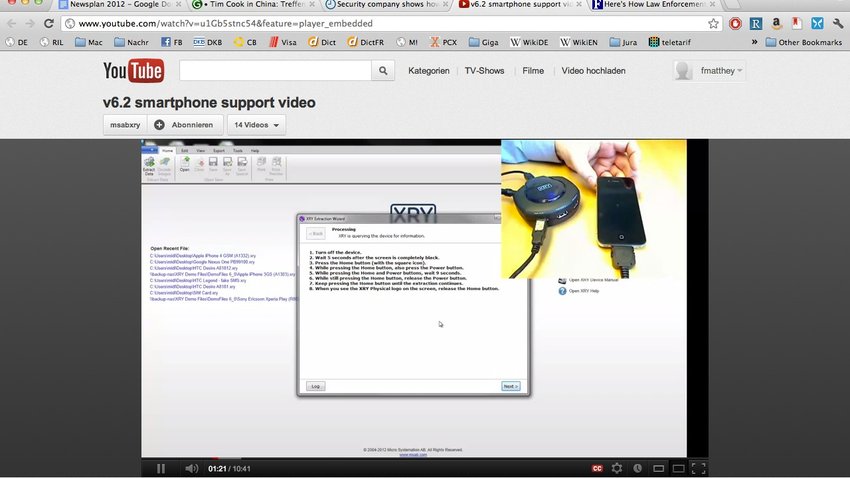The width and height of the screenshot is (850, 478).
Task: Open the Dict bookmark
Action: coord(322,42)
